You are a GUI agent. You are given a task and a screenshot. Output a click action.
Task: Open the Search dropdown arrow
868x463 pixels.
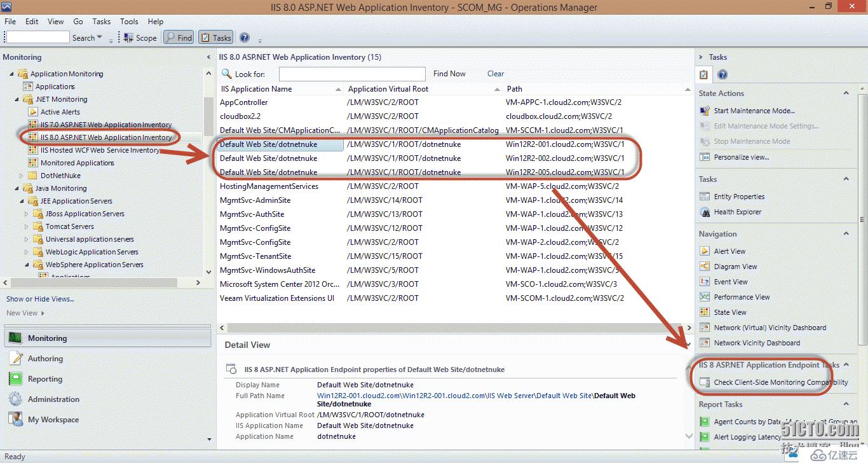click(x=99, y=38)
